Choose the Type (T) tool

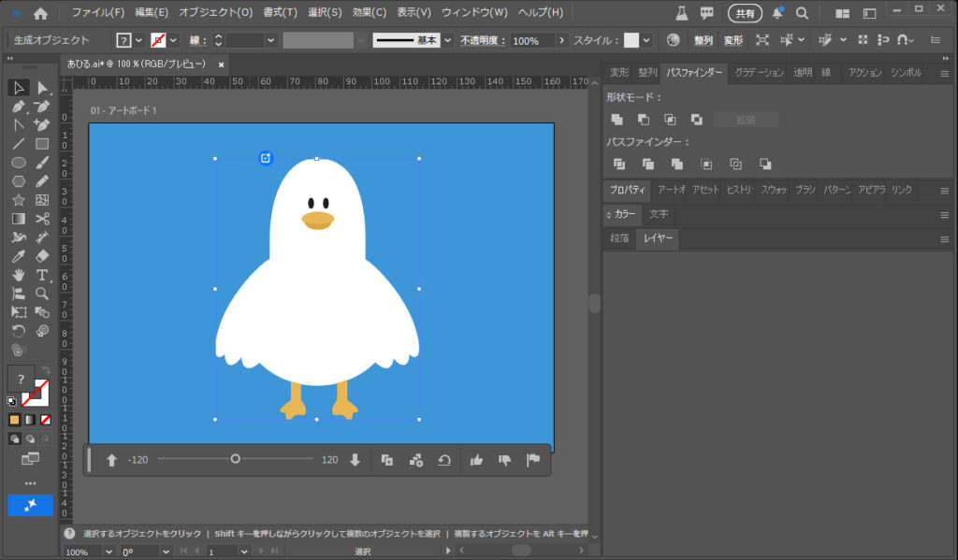tap(42, 274)
